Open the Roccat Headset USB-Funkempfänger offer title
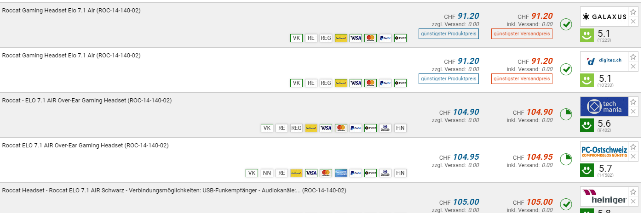 (x=174, y=190)
